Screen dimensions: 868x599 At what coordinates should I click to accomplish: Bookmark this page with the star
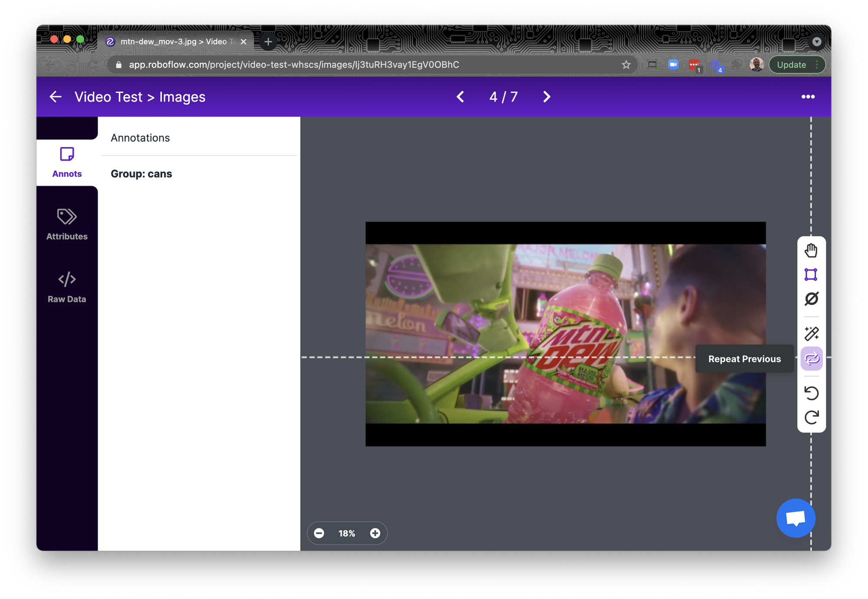626,65
